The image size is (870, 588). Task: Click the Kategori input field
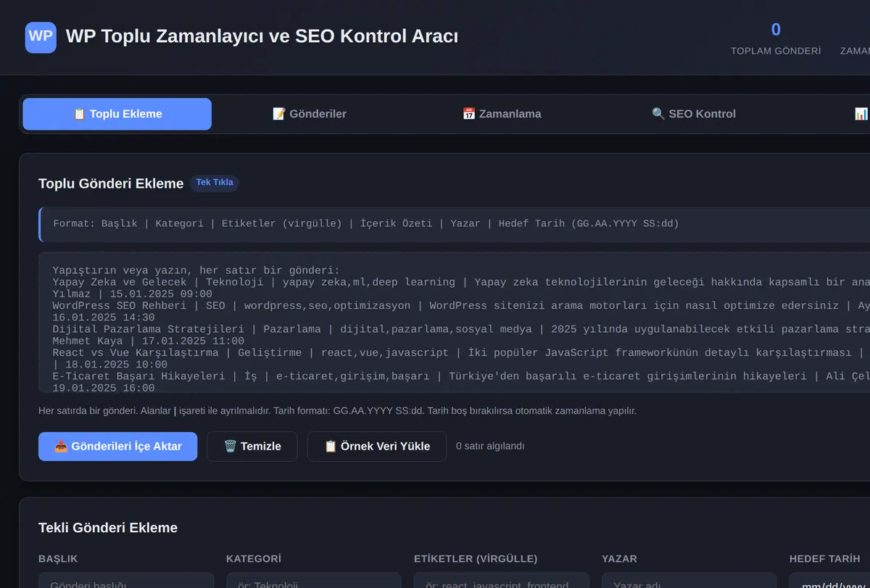314,580
